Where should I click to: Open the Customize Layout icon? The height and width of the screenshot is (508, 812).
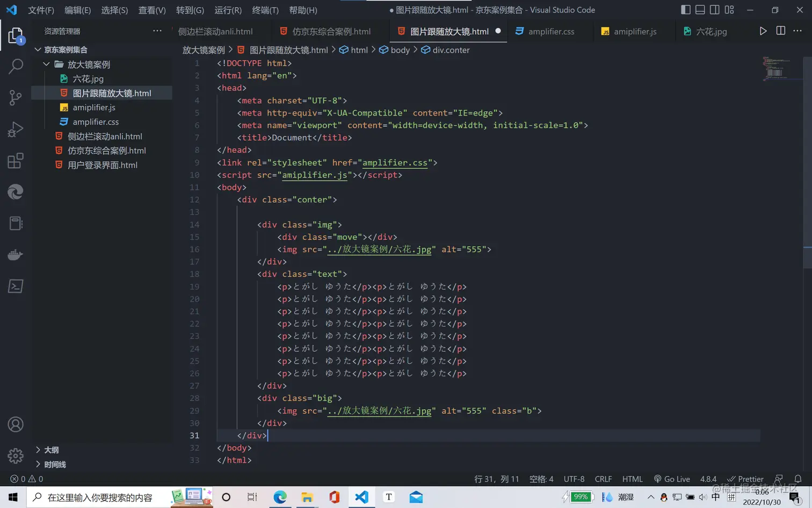[x=729, y=10]
